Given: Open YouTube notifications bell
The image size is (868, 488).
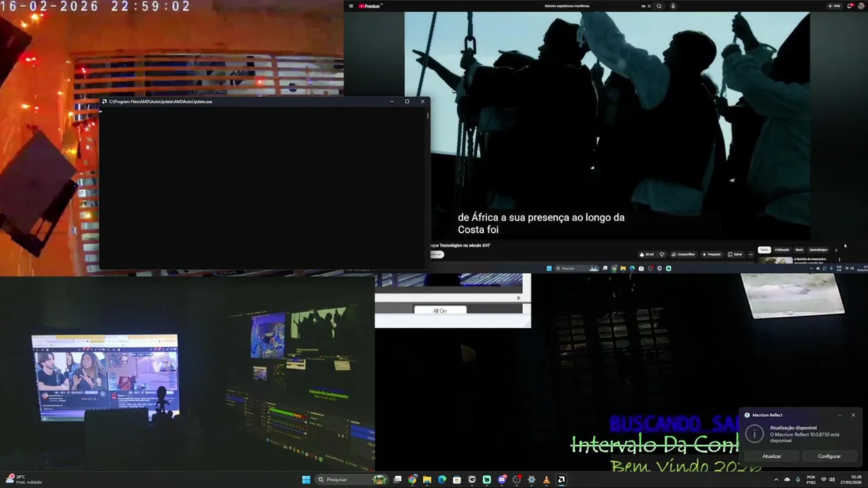Looking at the screenshot, I should tap(850, 6).
